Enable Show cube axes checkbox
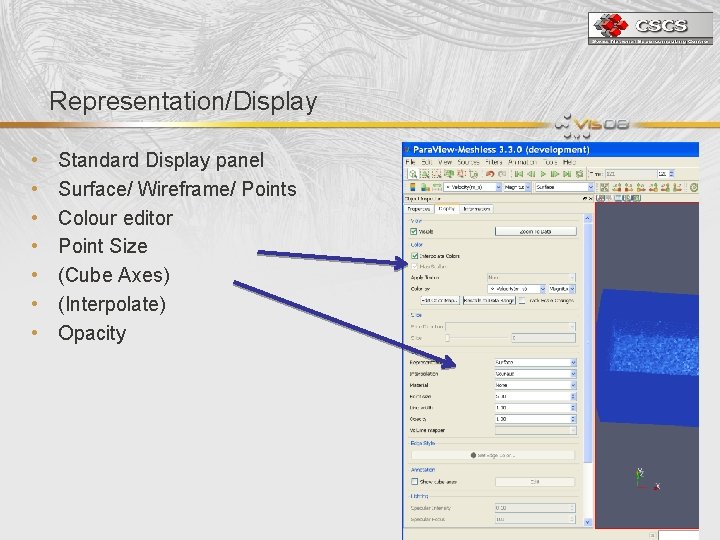The width and height of the screenshot is (720, 540). click(415, 482)
